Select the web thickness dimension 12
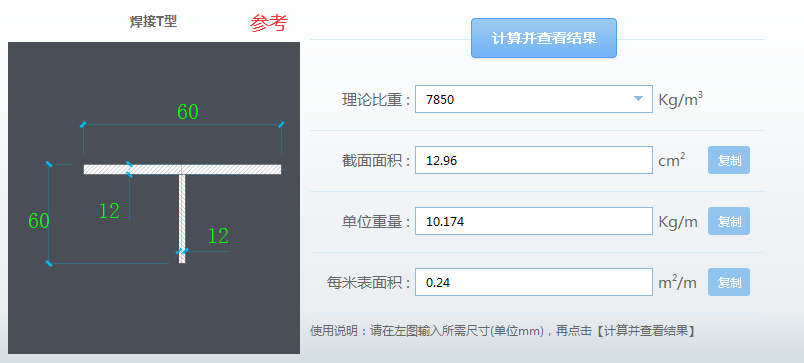The height and width of the screenshot is (363, 804). [218, 236]
